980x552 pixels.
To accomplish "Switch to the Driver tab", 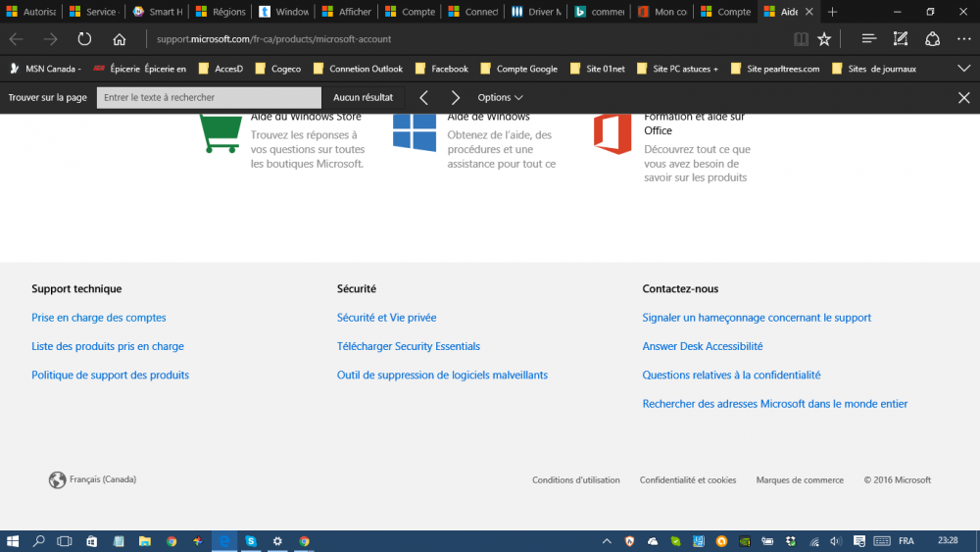I will coord(537,12).
